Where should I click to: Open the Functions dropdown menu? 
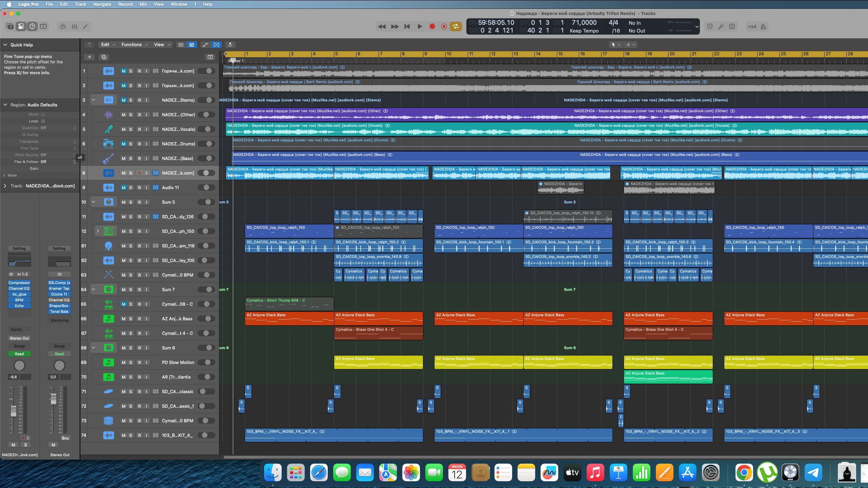(x=135, y=45)
